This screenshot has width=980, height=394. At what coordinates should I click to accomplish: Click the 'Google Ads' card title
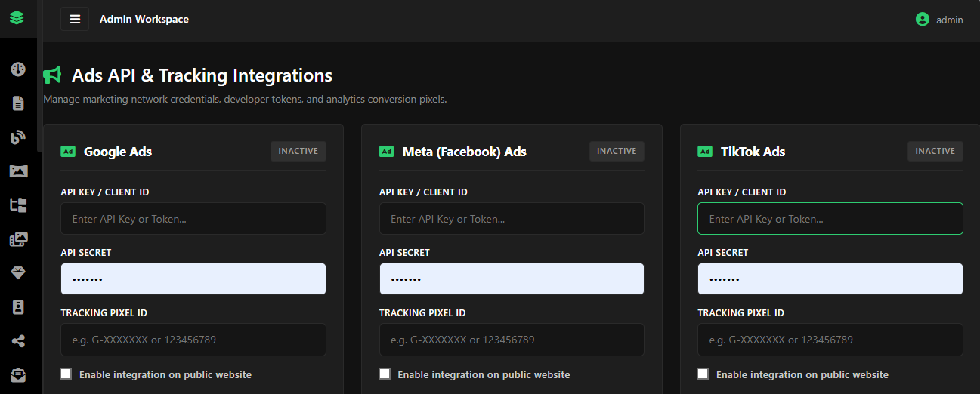(118, 152)
